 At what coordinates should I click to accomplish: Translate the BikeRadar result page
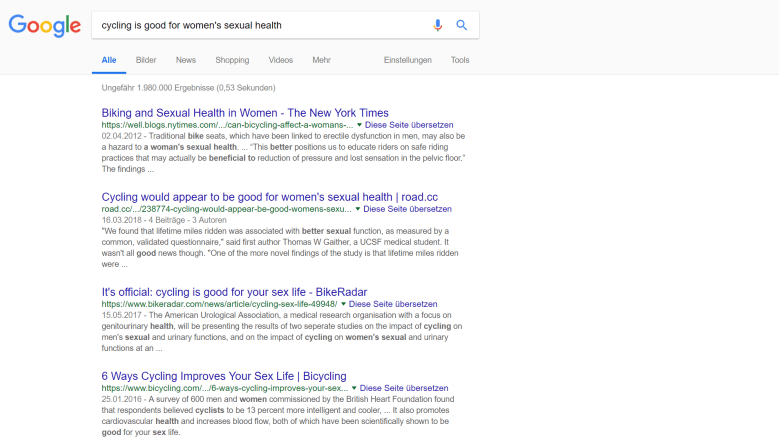pyautogui.click(x=393, y=304)
